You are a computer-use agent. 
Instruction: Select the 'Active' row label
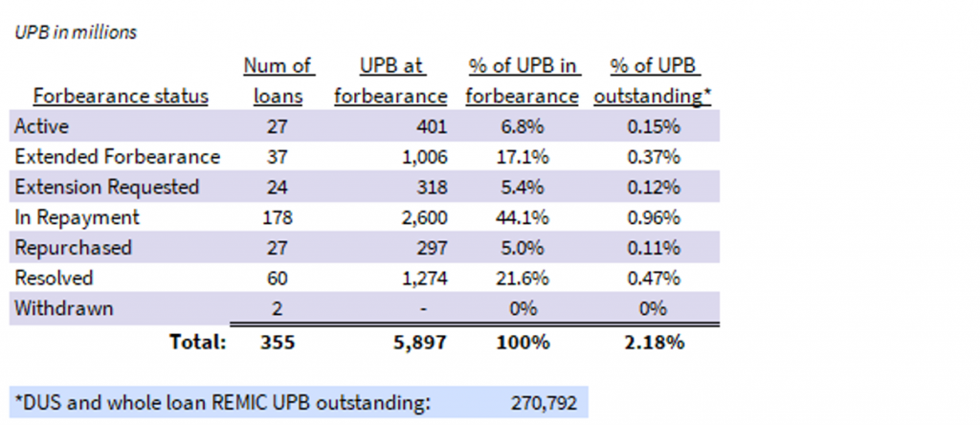point(41,126)
